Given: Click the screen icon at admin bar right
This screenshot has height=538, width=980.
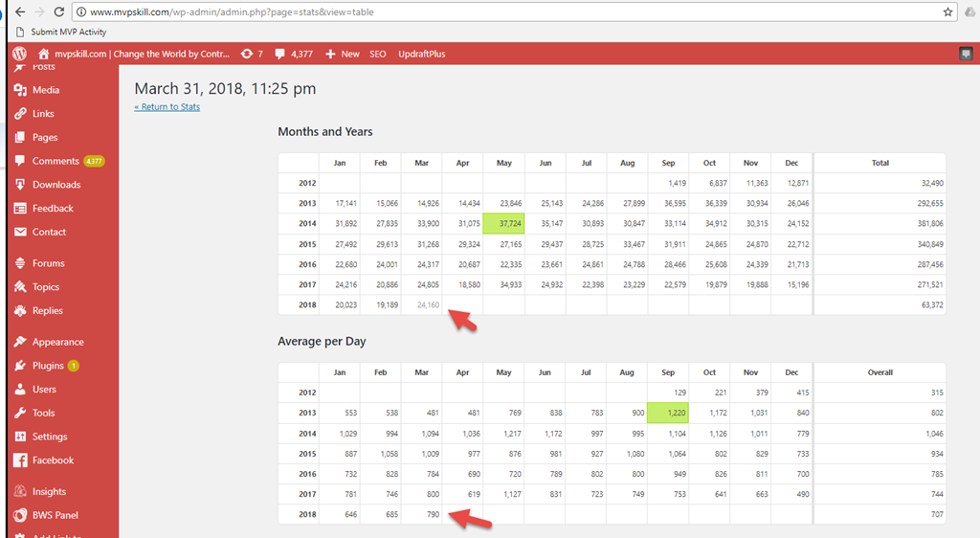Looking at the screenshot, I should point(967,54).
